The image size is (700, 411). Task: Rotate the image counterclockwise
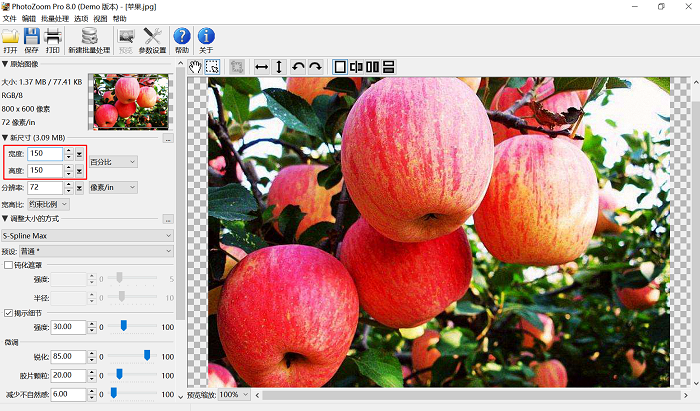298,67
